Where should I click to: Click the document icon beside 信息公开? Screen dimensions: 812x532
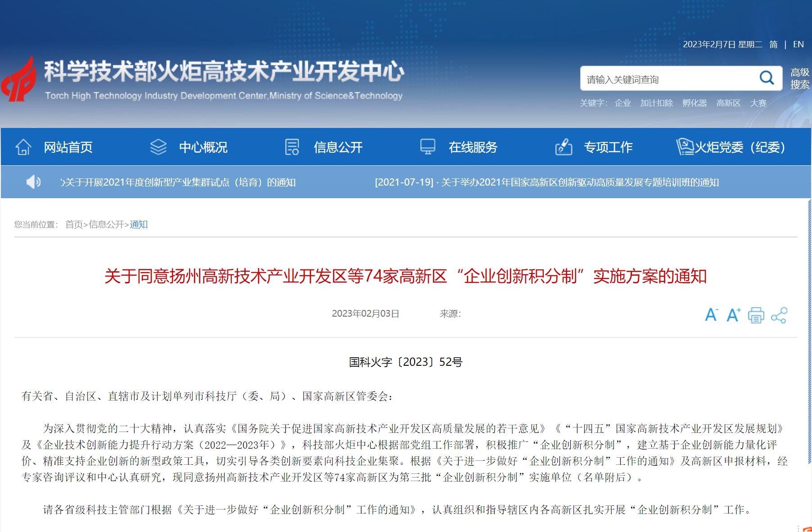292,147
